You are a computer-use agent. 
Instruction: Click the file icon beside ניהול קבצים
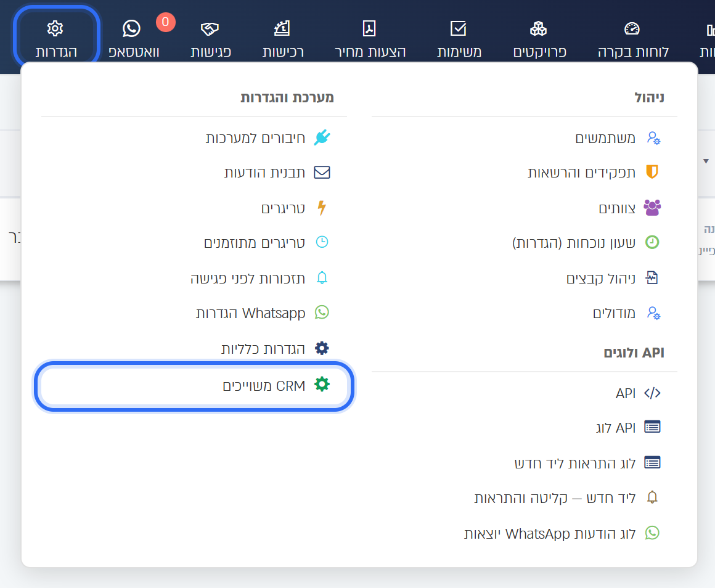652,277
